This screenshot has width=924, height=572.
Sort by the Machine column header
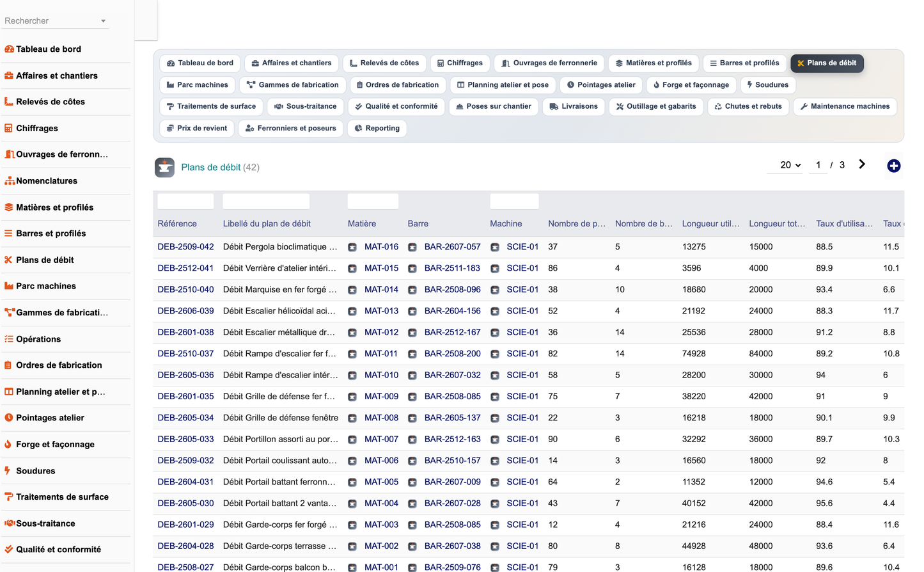pyautogui.click(x=506, y=224)
